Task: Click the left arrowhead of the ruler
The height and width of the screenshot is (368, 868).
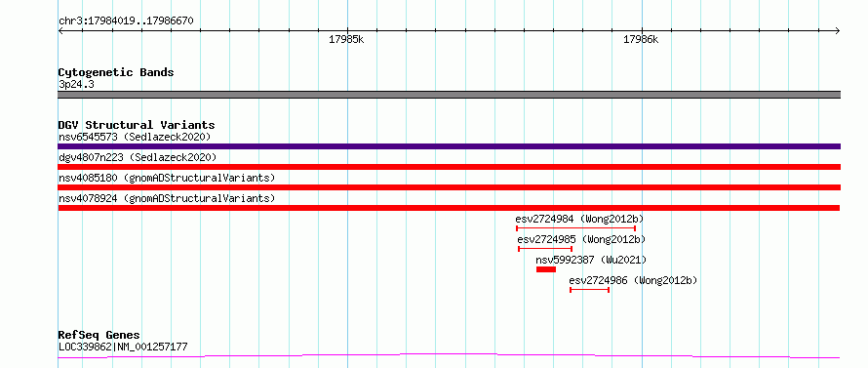Action: tap(60, 31)
